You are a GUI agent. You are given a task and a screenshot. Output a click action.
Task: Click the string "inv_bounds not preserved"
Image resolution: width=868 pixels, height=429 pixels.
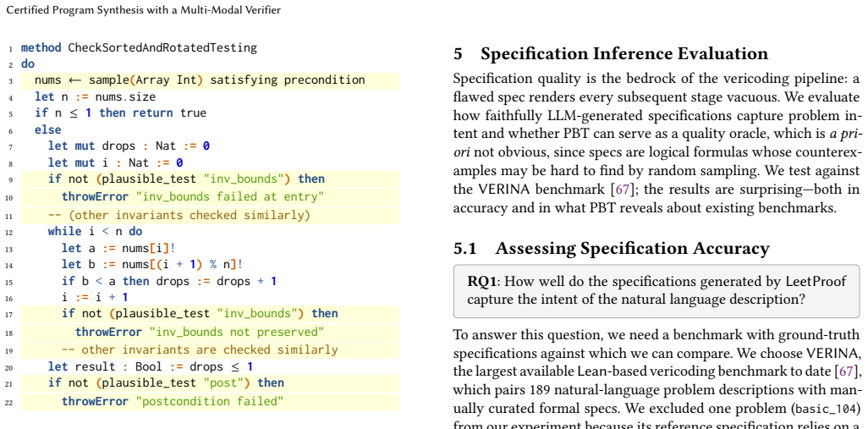click(x=236, y=333)
